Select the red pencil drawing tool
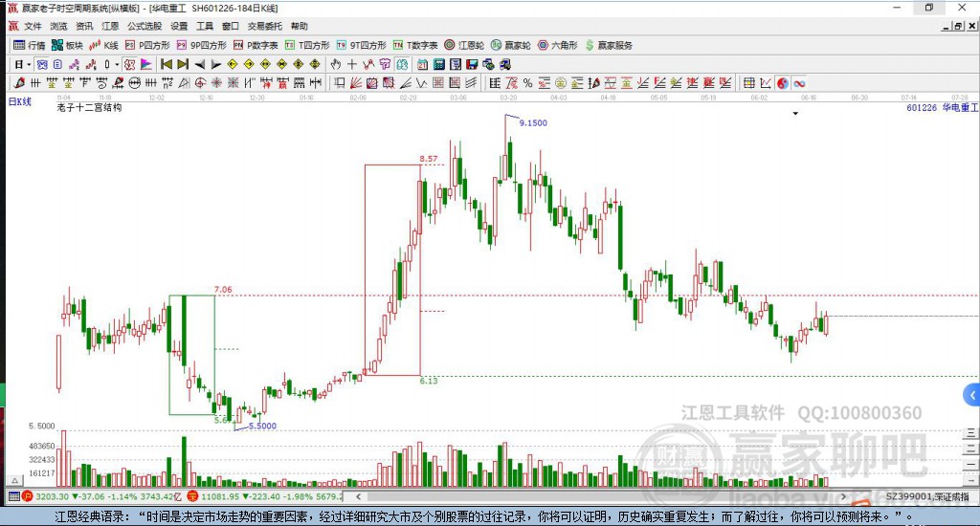This screenshot has width=980, height=526. pos(19,83)
